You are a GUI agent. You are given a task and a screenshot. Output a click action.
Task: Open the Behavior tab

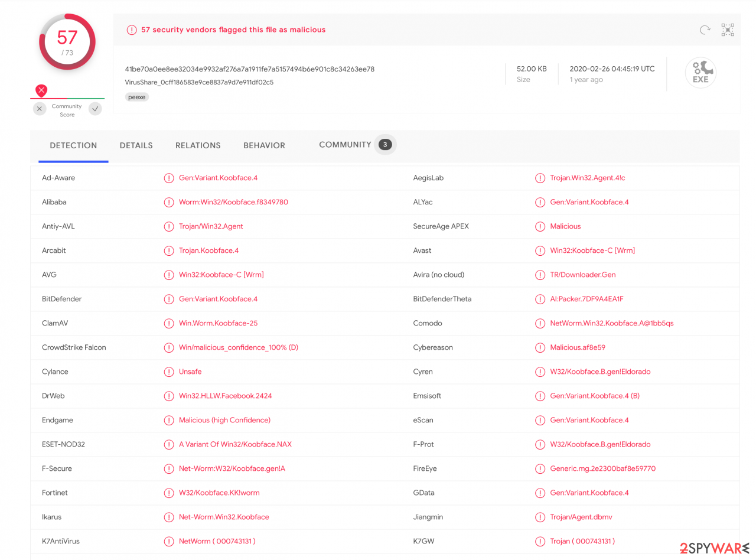264,145
